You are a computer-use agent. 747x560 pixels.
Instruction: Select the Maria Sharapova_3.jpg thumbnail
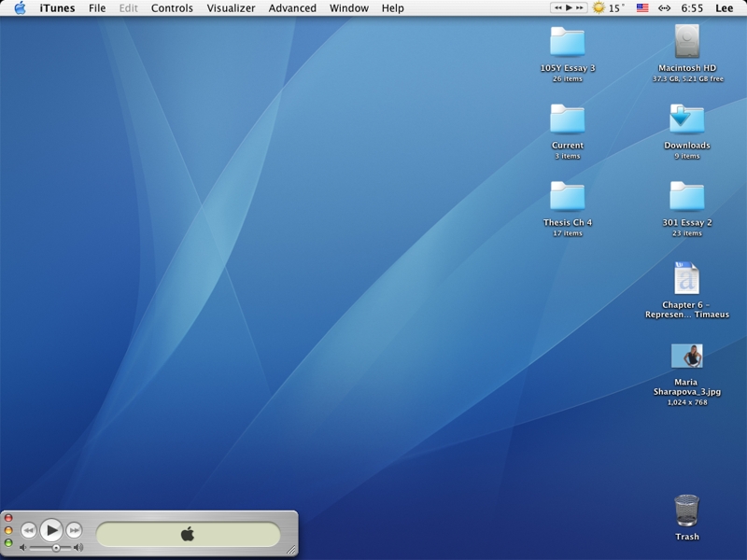[686, 356]
